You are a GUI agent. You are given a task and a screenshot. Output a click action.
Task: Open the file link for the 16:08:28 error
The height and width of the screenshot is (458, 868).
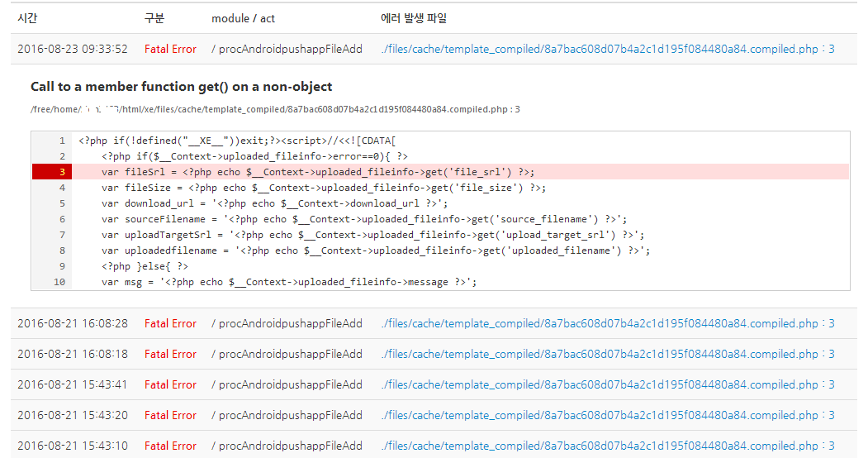608,323
